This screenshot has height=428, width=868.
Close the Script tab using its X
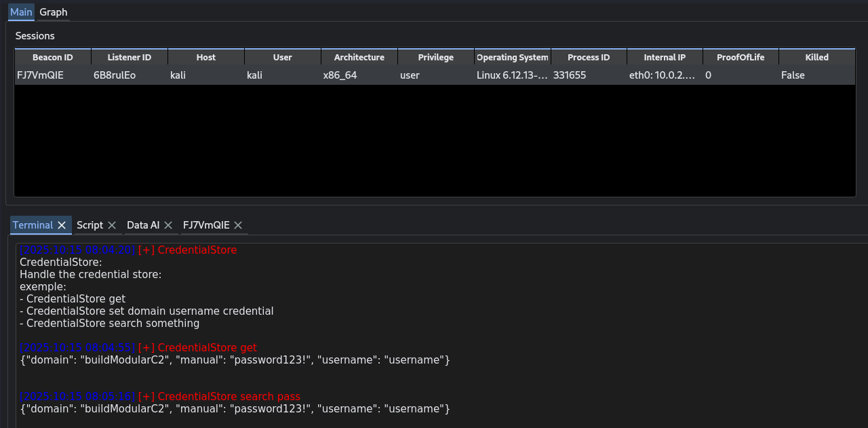(112, 225)
